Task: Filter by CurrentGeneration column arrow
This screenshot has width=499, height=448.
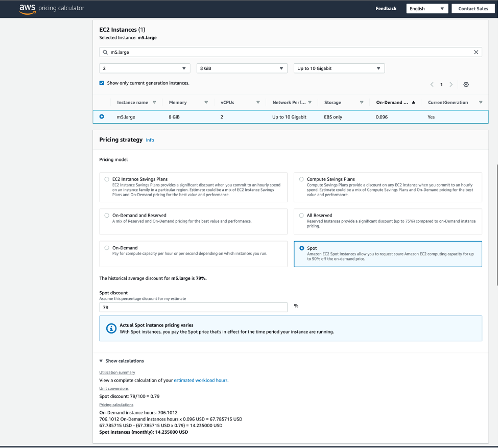Action: (481, 103)
